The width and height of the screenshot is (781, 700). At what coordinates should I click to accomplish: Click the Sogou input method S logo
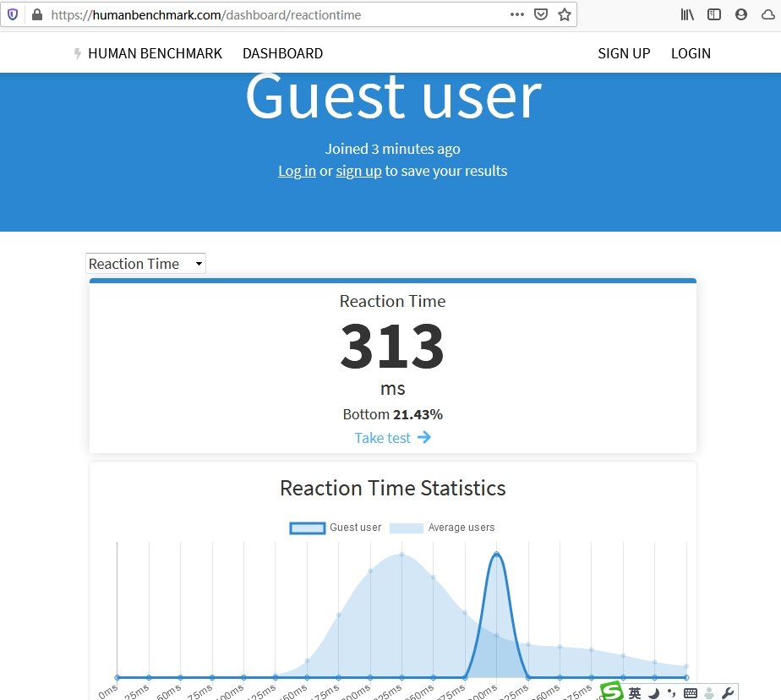point(612,692)
